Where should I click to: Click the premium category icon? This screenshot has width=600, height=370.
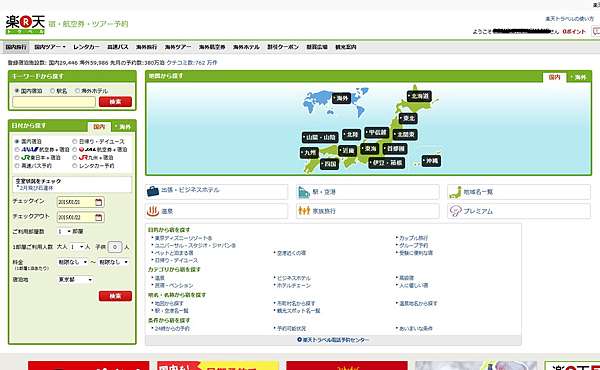(x=455, y=211)
